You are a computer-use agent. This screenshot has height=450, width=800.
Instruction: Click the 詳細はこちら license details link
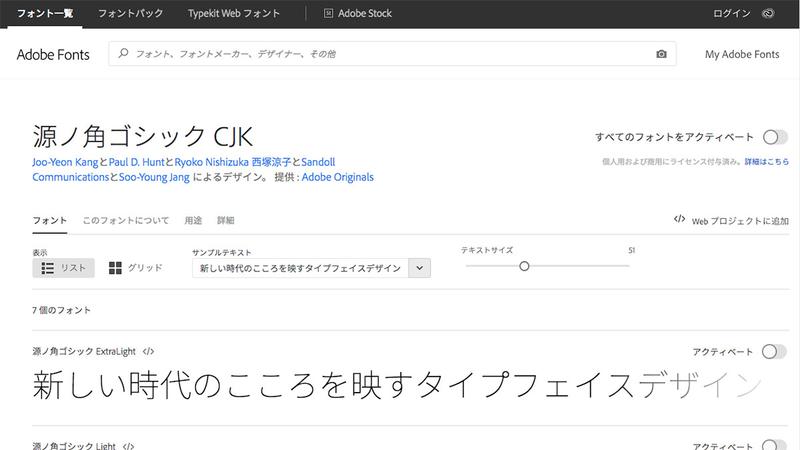coord(766,161)
